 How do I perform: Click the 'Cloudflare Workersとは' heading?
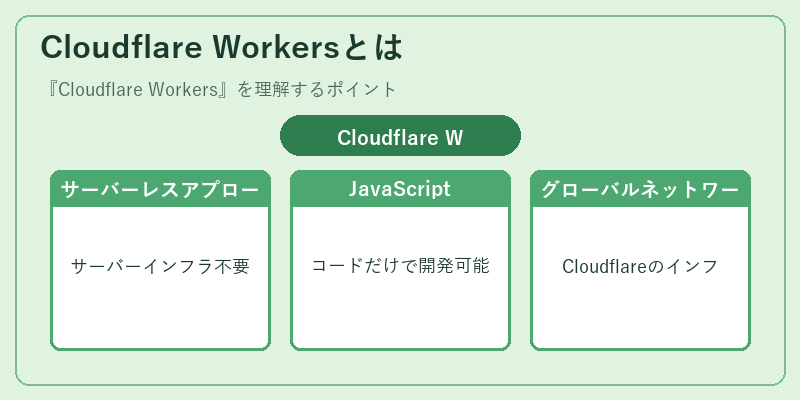click(221, 47)
